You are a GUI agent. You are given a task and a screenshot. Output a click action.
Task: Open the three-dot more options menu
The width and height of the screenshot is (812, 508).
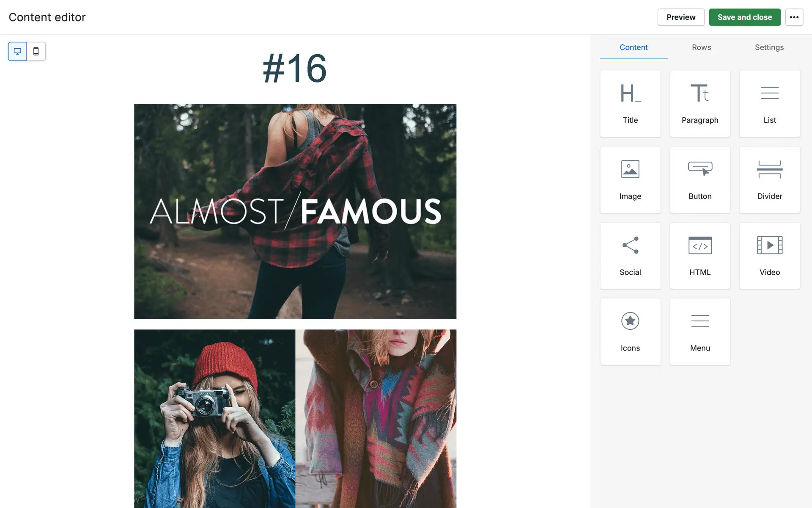tap(794, 17)
